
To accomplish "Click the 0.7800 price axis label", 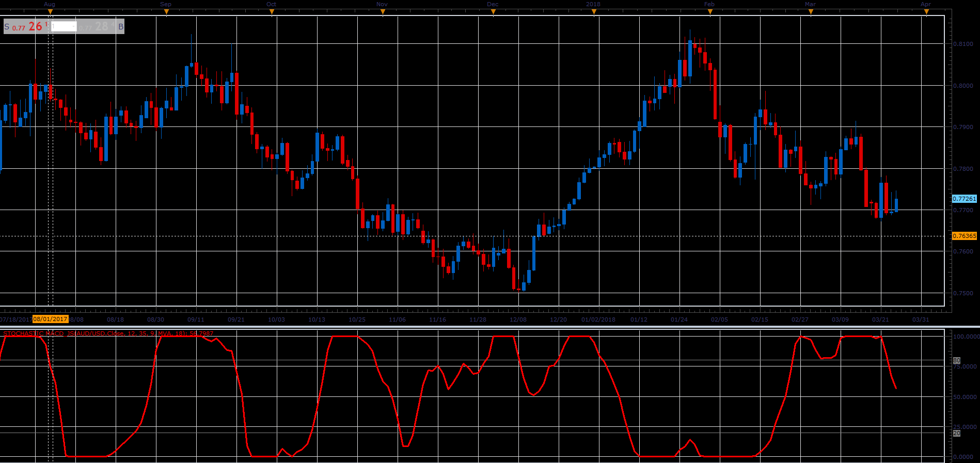I will 963,169.
